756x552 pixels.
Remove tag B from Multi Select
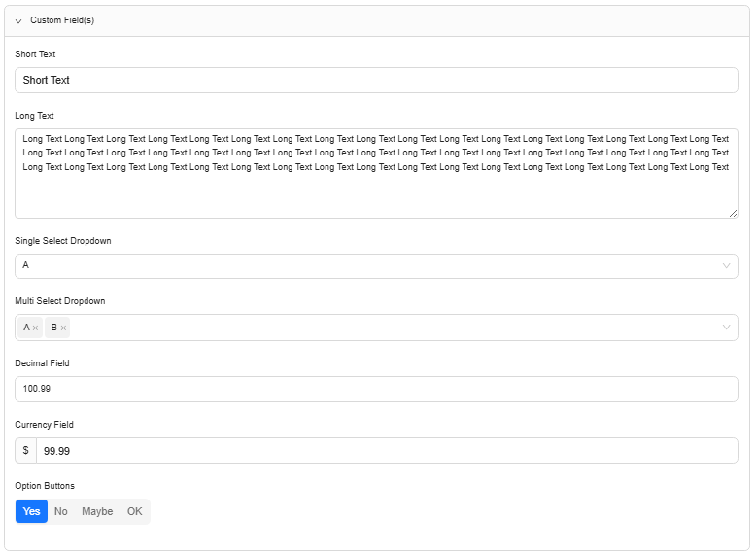[63, 328]
